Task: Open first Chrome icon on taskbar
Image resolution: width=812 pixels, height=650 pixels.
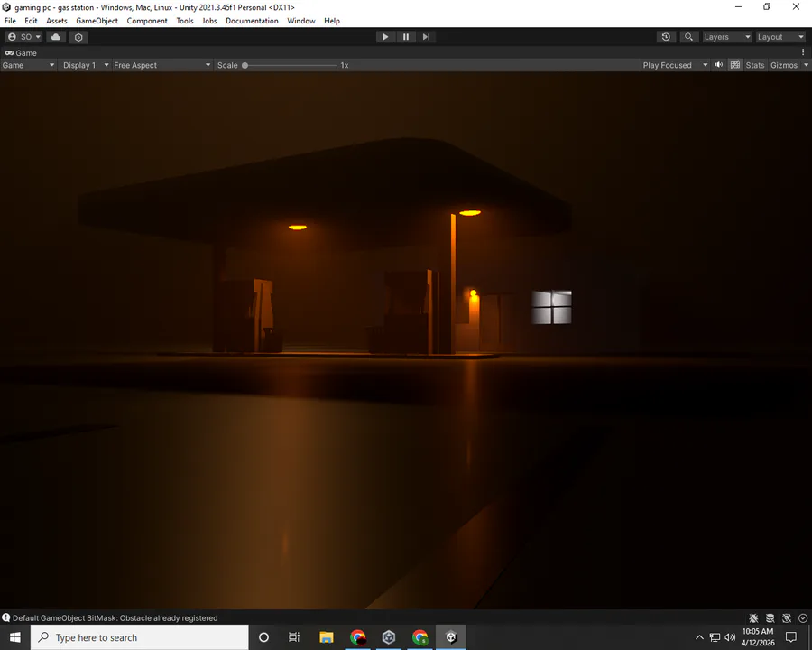Action: pyautogui.click(x=358, y=637)
